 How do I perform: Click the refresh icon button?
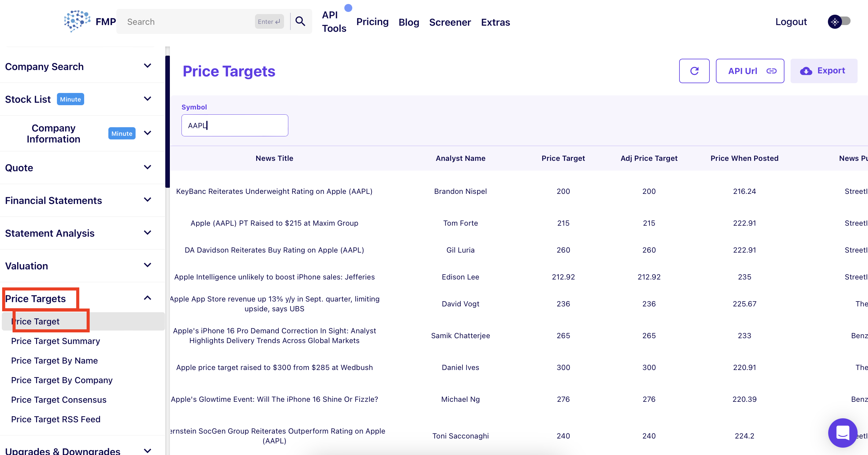[694, 71]
